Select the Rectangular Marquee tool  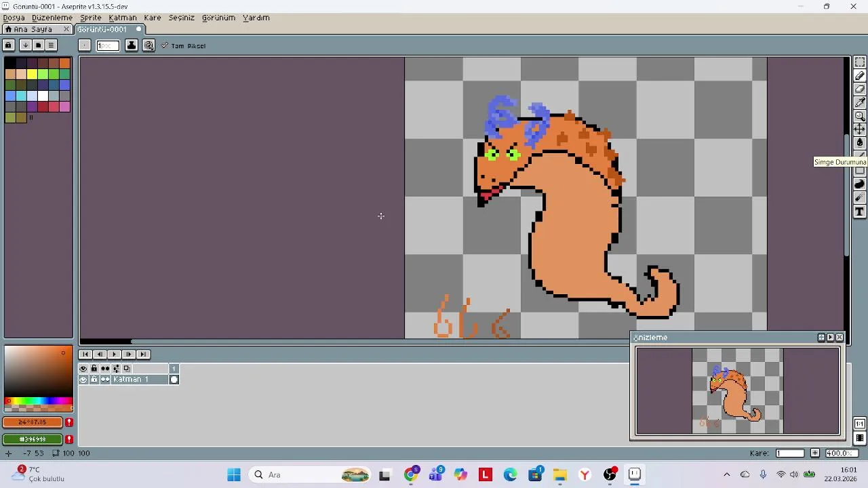click(860, 62)
